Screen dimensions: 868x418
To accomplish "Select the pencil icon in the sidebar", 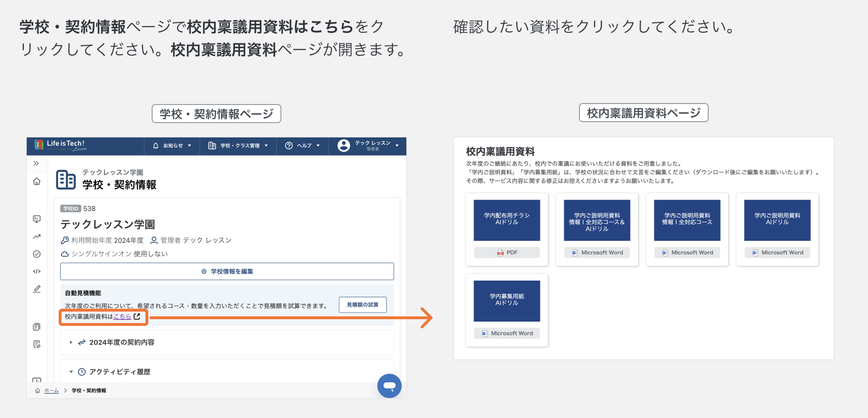I will (37, 289).
